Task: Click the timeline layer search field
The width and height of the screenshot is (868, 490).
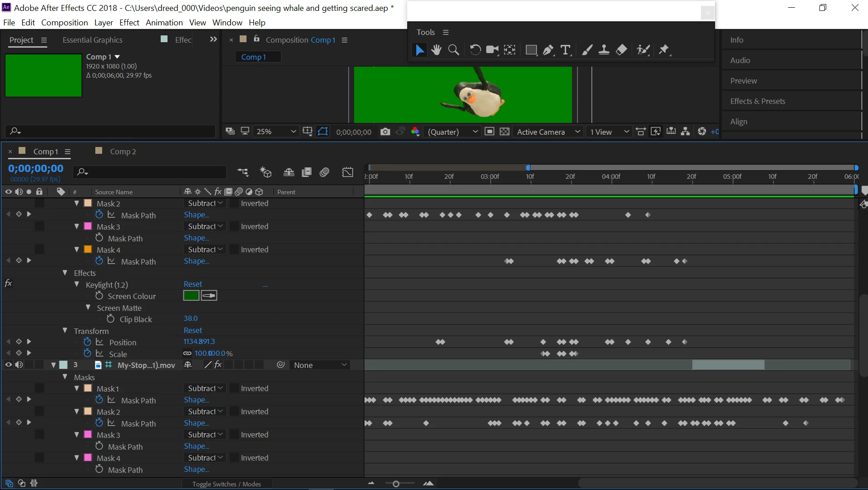Action: click(x=150, y=172)
